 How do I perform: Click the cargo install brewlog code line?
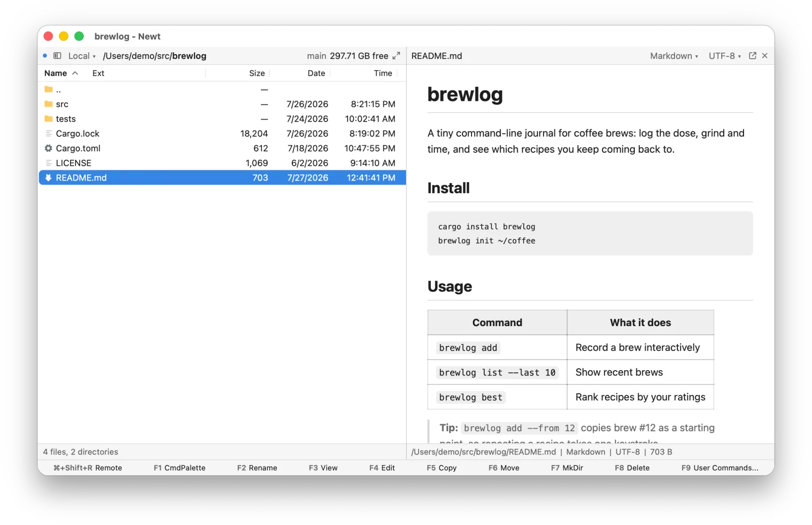click(487, 227)
